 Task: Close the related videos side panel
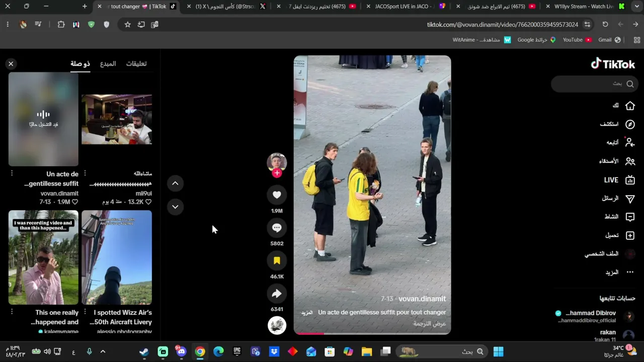point(11,64)
